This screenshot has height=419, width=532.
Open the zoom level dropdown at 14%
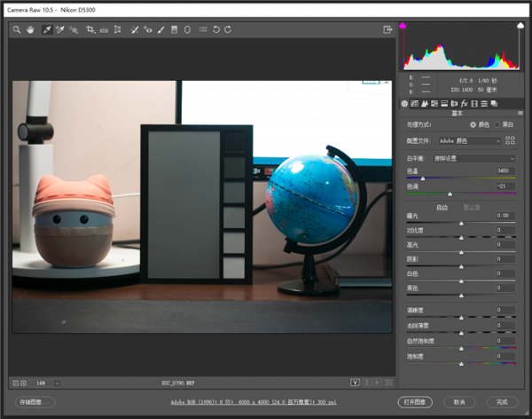[58, 383]
